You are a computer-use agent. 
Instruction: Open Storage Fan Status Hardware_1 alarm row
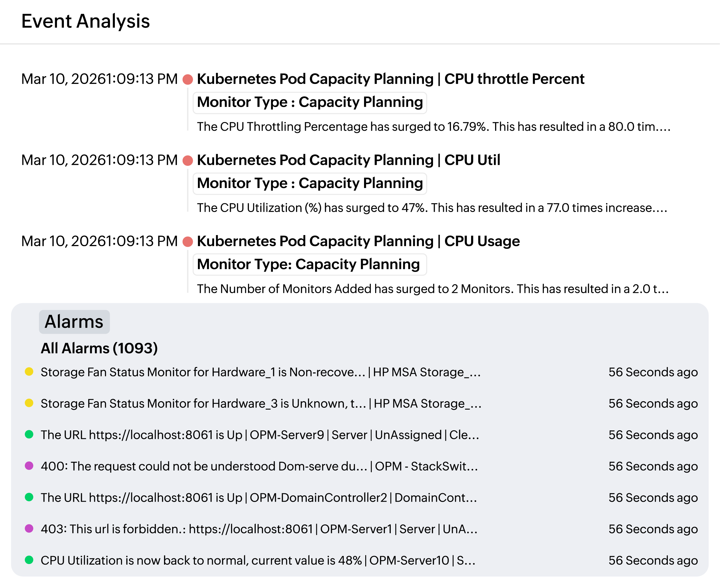(x=260, y=372)
